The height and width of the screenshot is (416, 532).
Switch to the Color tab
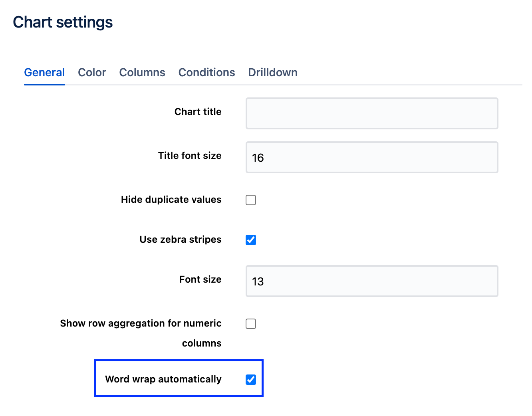pyautogui.click(x=92, y=72)
